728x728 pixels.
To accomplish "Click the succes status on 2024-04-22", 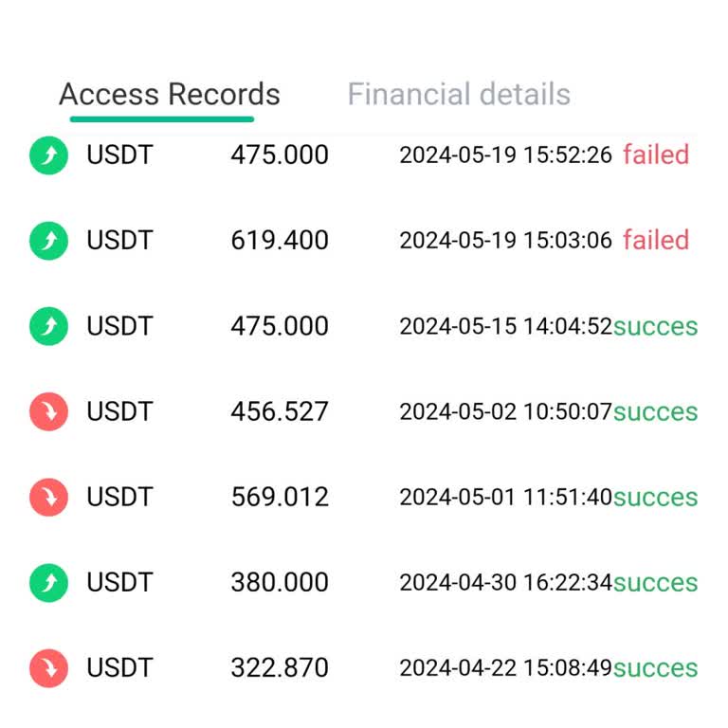I will [655, 668].
